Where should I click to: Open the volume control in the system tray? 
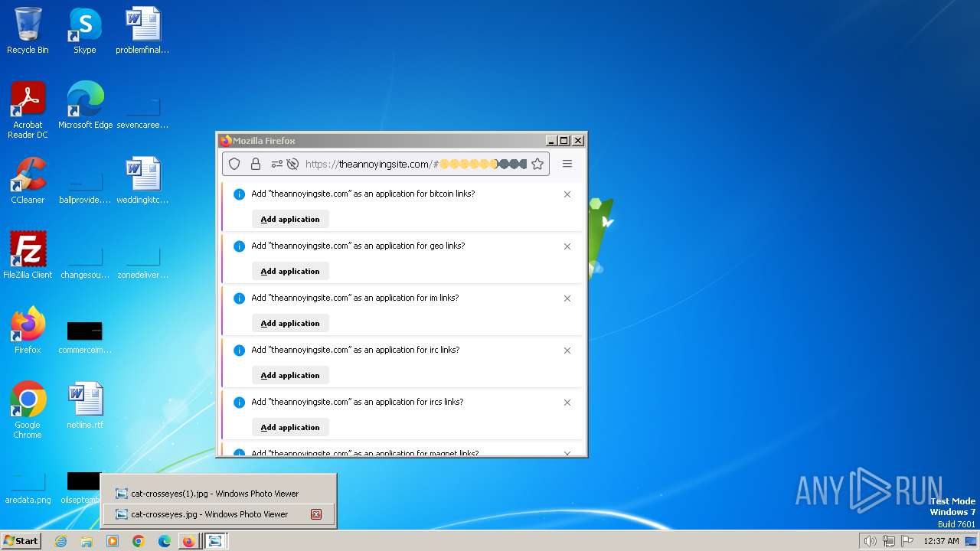pyautogui.click(x=871, y=541)
